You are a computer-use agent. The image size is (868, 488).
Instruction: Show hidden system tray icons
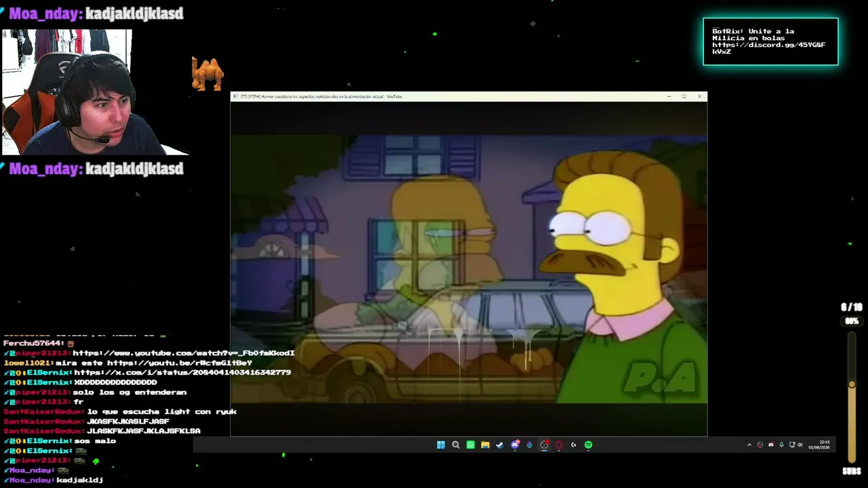749,445
